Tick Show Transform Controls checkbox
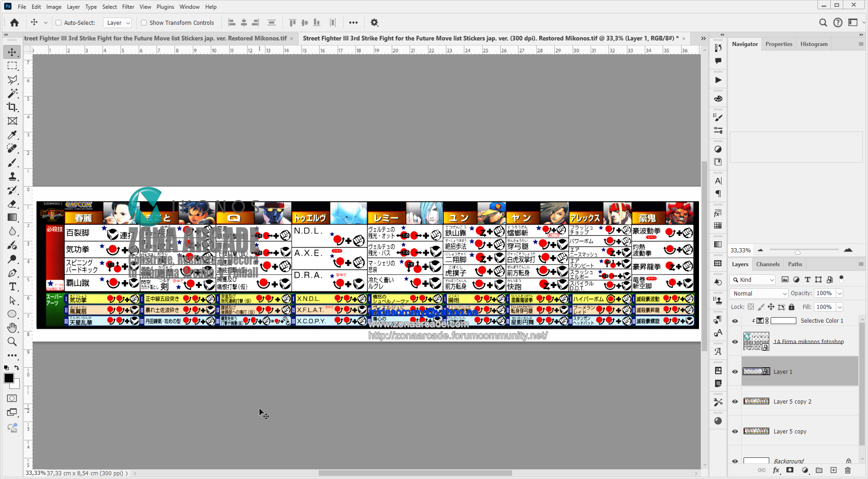Image resolution: width=868 pixels, height=479 pixels. (144, 23)
